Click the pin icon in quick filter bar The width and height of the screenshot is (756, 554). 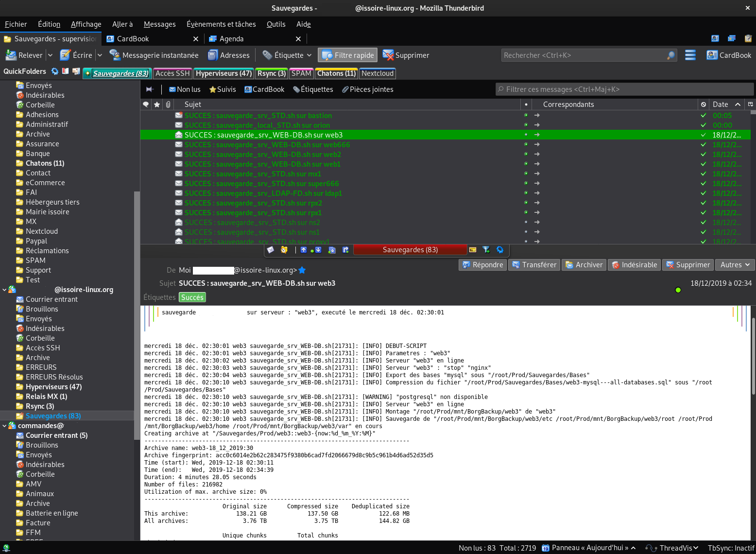[x=150, y=89]
